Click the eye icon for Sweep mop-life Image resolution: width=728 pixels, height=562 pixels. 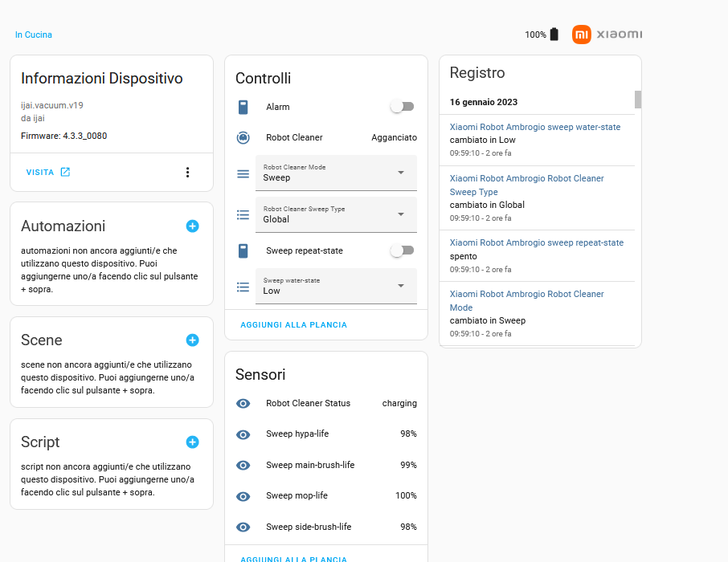coord(243,496)
